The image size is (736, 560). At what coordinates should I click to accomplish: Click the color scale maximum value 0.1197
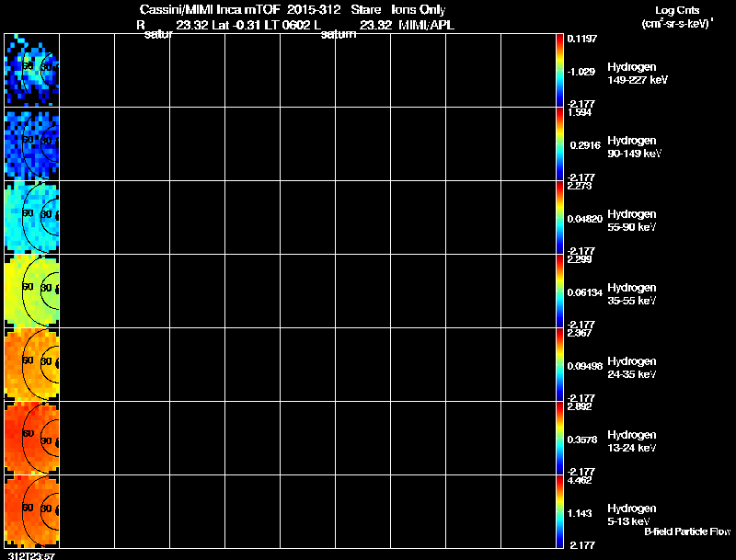(582, 39)
